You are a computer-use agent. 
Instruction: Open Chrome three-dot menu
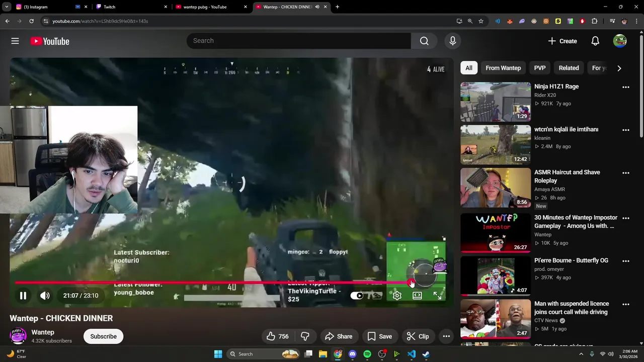(x=636, y=21)
